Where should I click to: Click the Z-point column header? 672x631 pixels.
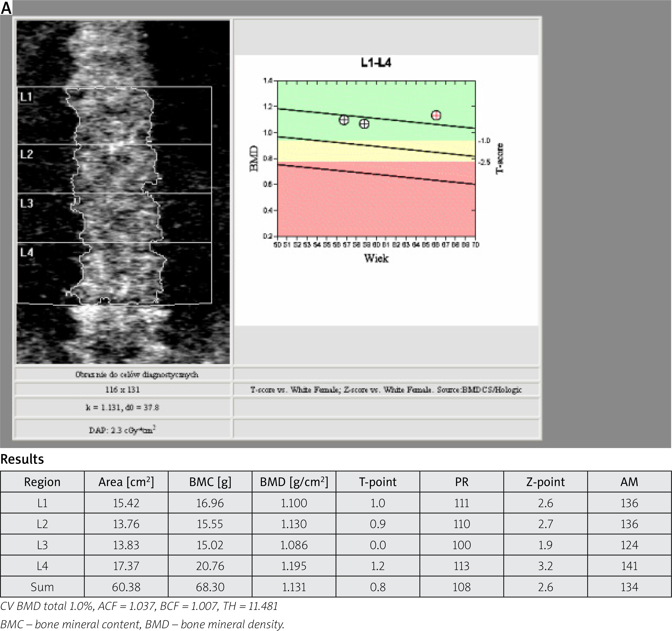545,482
